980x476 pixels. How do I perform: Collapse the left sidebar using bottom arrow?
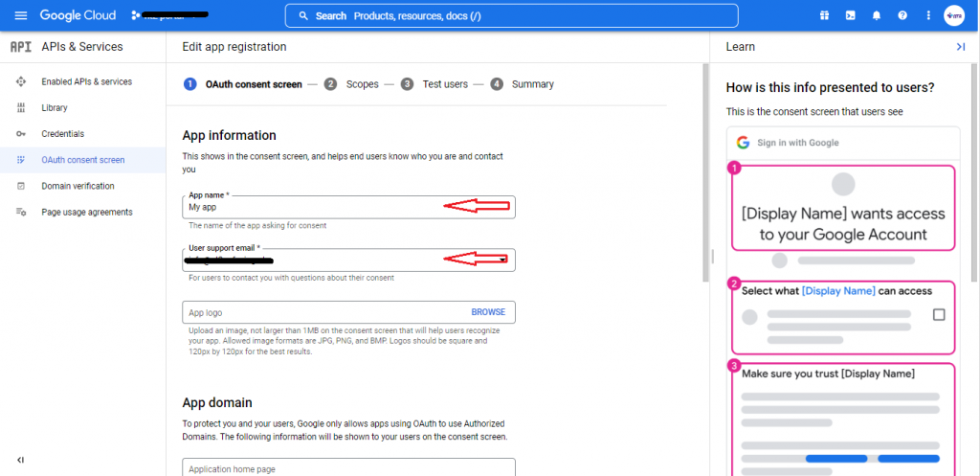pos(21,460)
